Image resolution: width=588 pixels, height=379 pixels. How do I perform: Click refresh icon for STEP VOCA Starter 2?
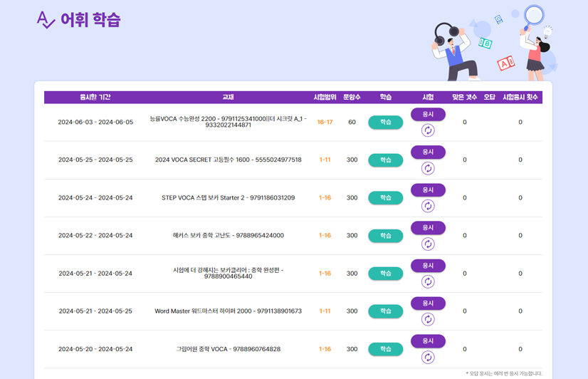[428, 206]
